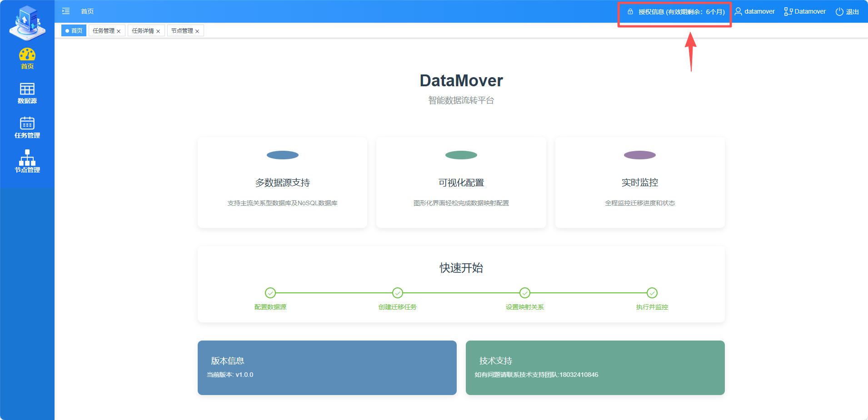Screen dimensions: 868x420
Task: Close the 任务详情 tab
Action: 158,31
